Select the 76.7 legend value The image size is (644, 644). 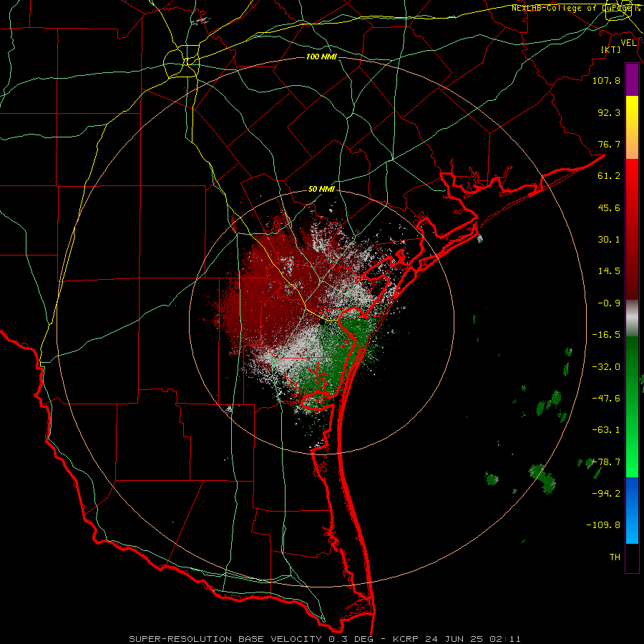pos(609,144)
